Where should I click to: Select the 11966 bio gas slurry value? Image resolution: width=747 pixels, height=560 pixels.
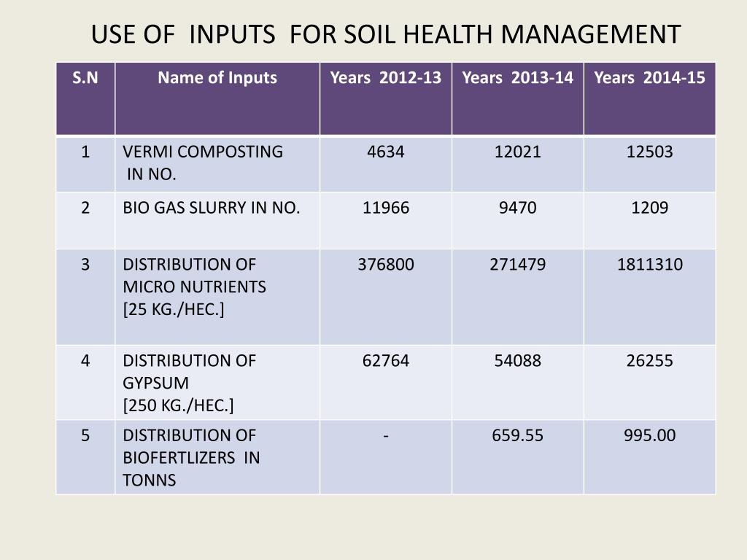pos(386,208)
